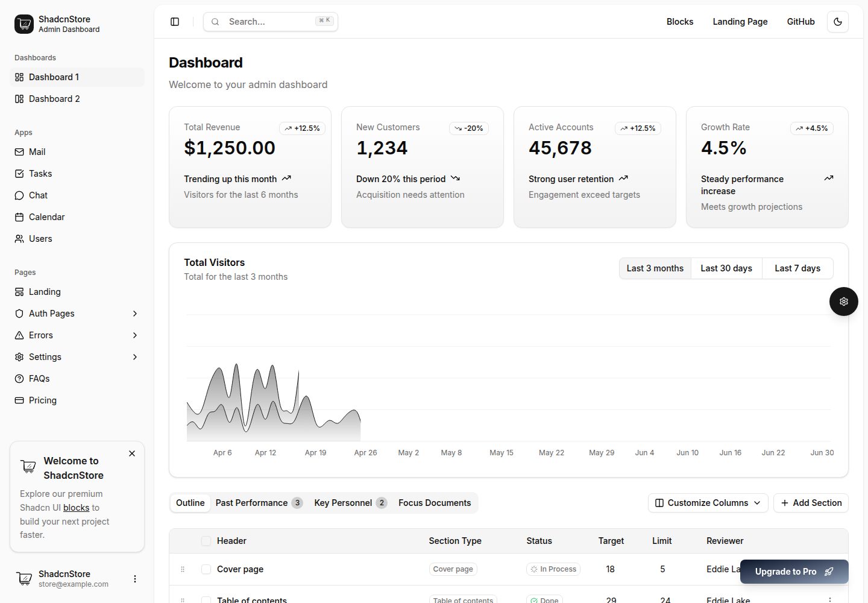Close the Welcome to ShadcnStore card
This screenshot has height=603, width=868.
132,453
